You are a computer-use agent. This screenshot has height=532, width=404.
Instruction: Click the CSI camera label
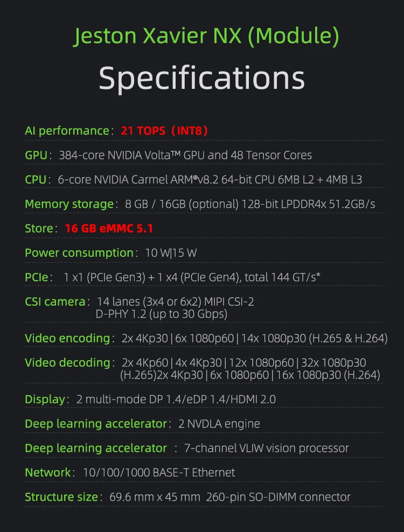point(55,302)
